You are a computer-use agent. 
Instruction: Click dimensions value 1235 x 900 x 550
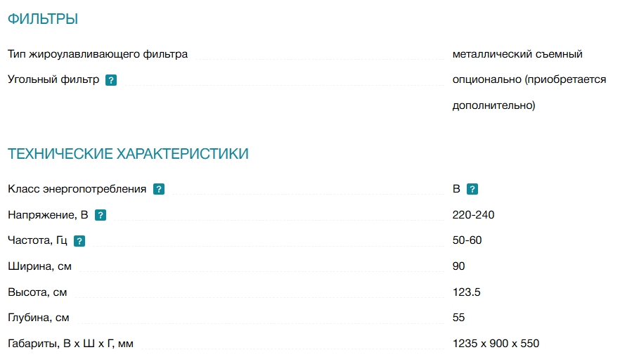click(496, 344)
